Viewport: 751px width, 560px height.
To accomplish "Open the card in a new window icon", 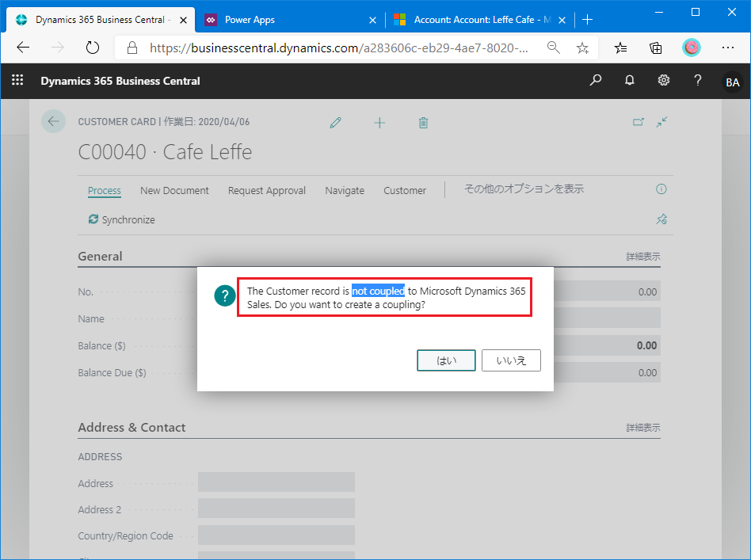I will [638, 122].
